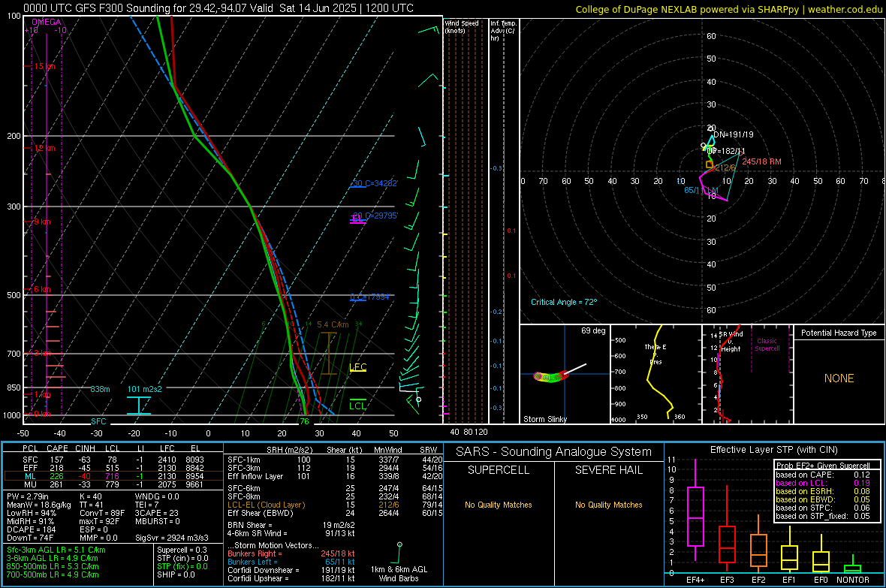Click the 850-500mb LR value
The image size is (886, 588).
point(52,566)
